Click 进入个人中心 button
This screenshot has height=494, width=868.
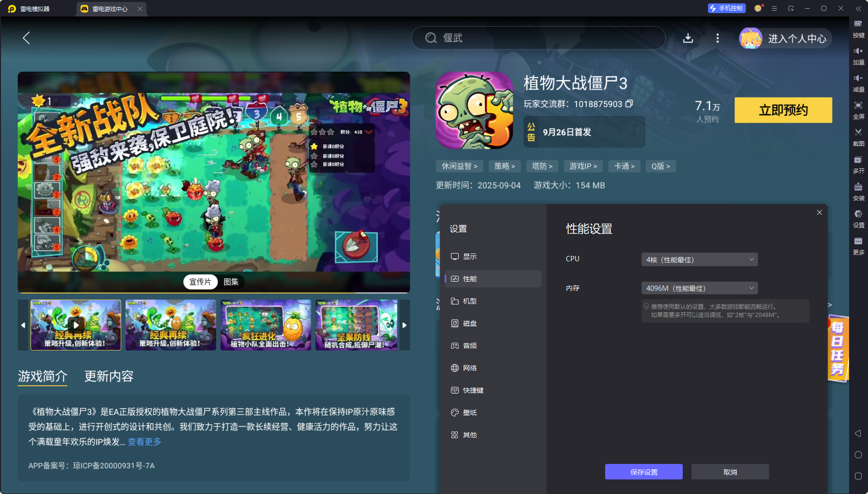tap(785, 38)
